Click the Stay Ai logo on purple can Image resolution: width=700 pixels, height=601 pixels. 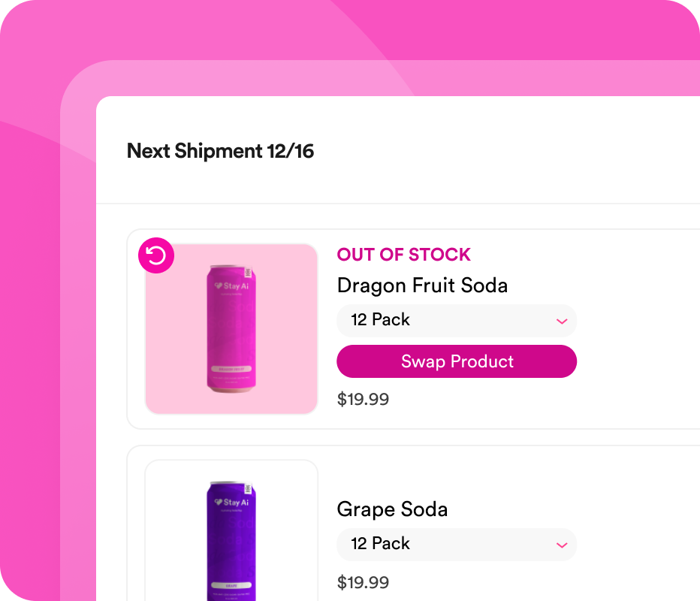[231, 503]
